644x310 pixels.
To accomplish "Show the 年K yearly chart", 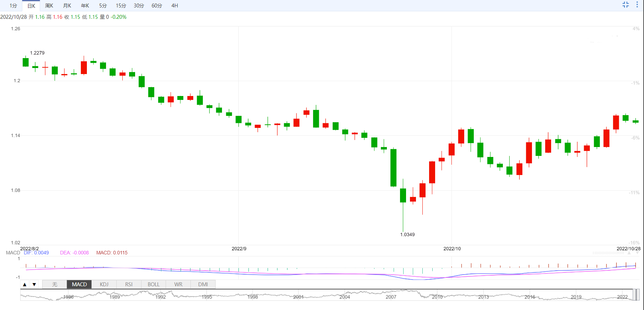I will pyautogui.click(x=85, y=6).
